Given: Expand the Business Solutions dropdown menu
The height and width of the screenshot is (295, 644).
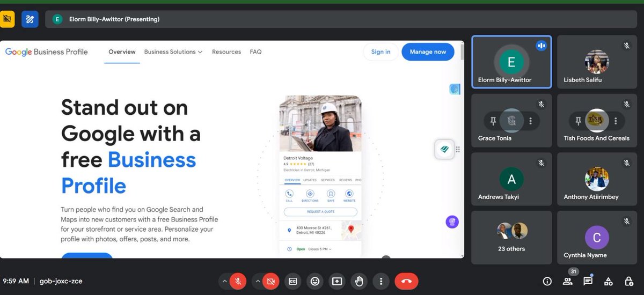Looking at the screenshot, I should (173, 52).
